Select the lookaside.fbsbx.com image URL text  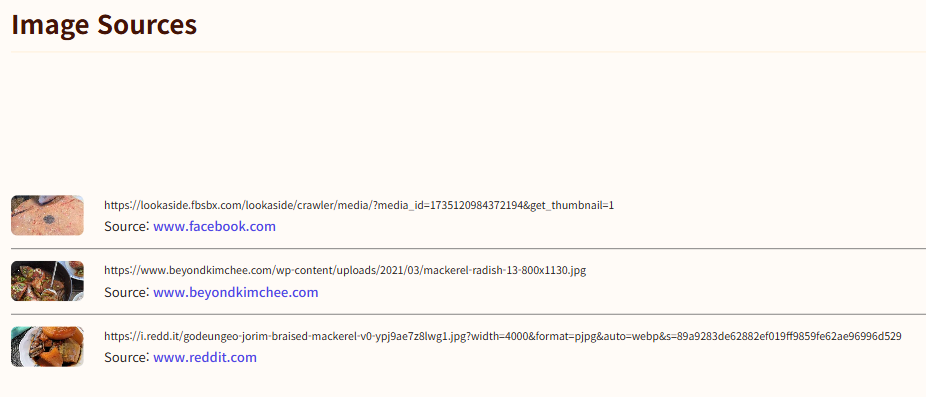359,206
